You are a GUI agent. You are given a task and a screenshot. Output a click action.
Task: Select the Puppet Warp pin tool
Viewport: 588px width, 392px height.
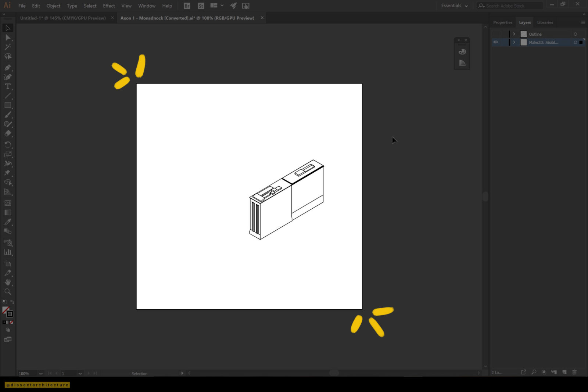[8, 173]
